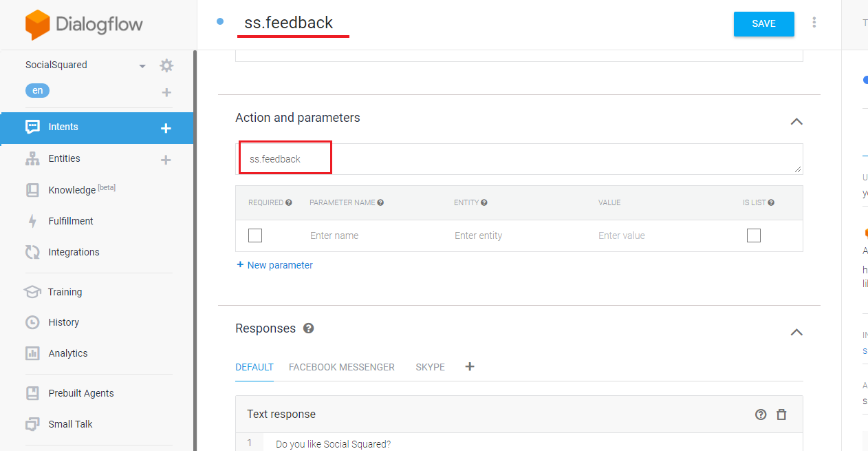The image size is (868, 451).
Task: Click the plus icon to create intent
Action: click(x=166, y=128)
